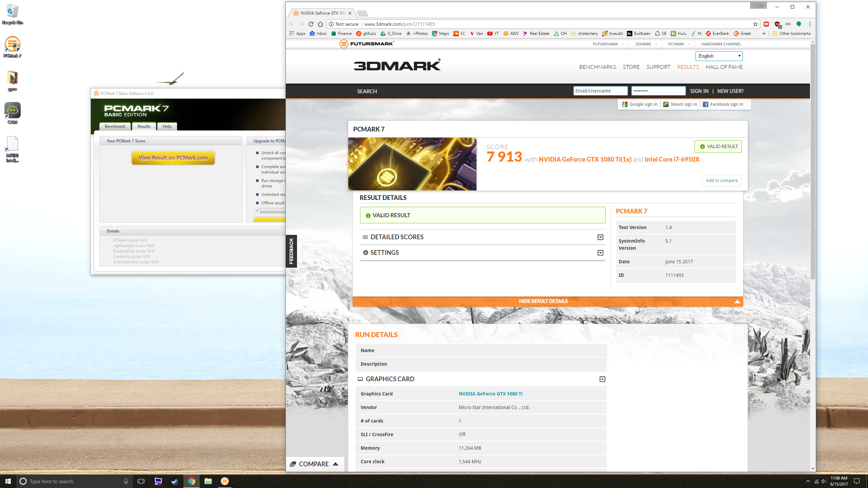Click the Windows Start button
This screenshot has height=488, width=868.
pyautogui.click(x=8, y=481)
